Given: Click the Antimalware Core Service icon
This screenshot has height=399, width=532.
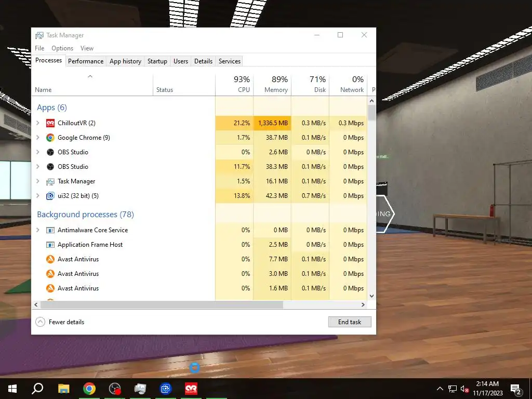Looking at the screenshot, I should (x=50, y=230).
